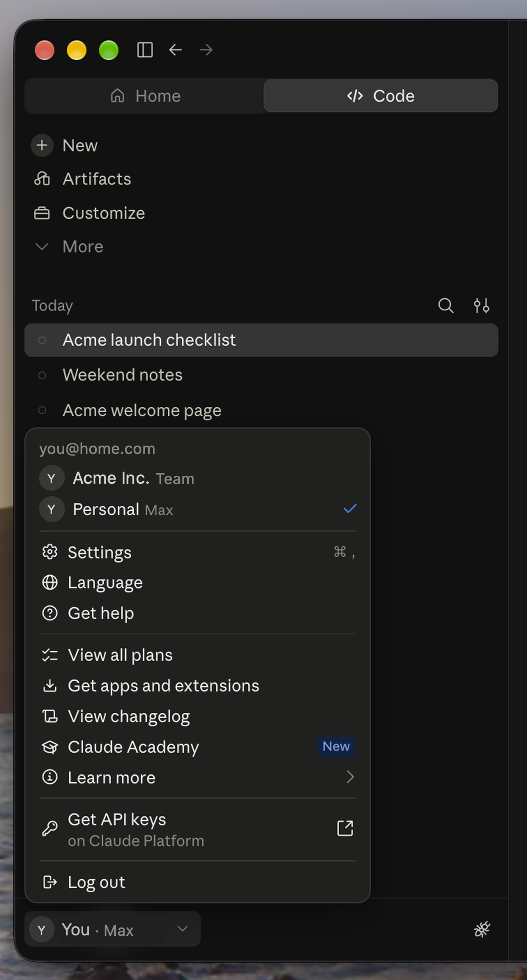The height and width of the screenshot is (980, 527).
Task: Switch to the Acme Inc. Team account
Action: click(x=198, y=478)
